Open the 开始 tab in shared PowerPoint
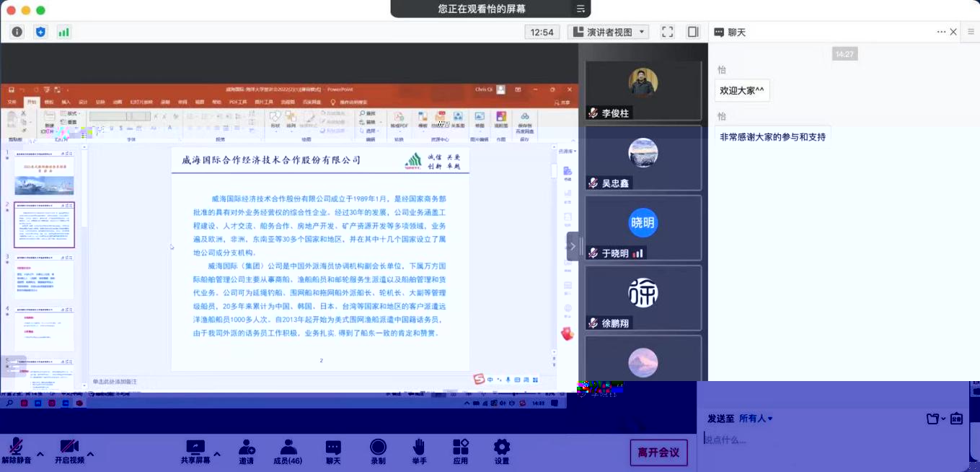The height and width of the screenshot is (472, 980). pos(31,102)
